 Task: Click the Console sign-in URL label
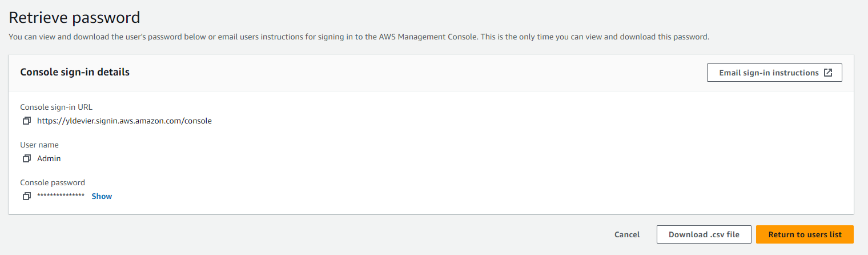56,107
